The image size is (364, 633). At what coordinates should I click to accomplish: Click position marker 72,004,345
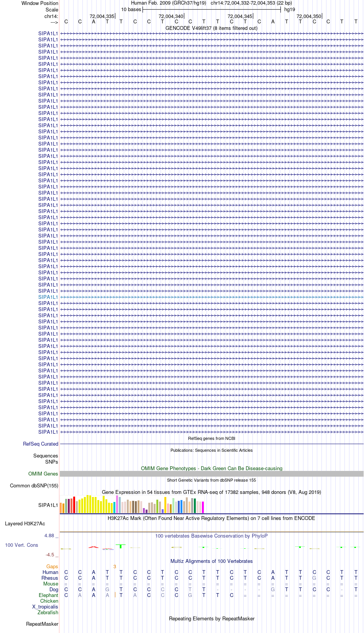[240, 16]
